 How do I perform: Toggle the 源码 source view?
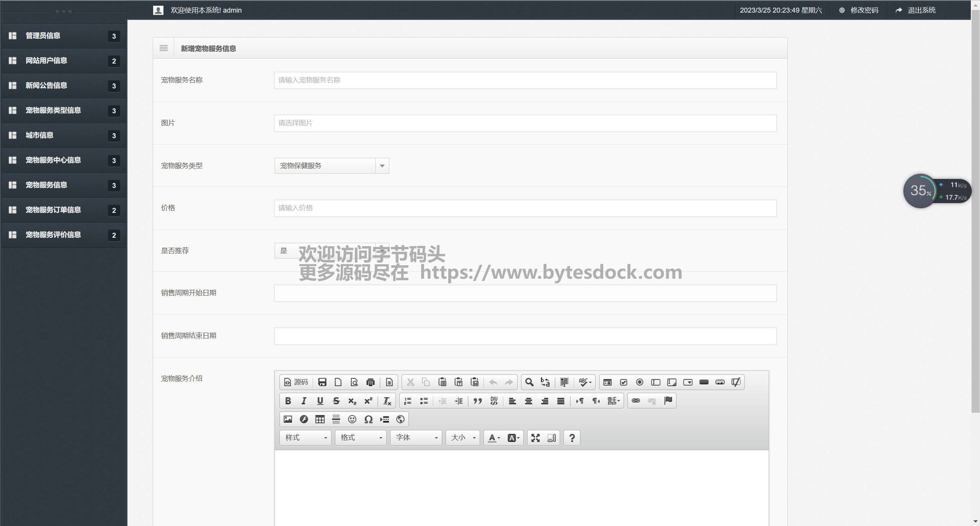click(x=296, y=382)
